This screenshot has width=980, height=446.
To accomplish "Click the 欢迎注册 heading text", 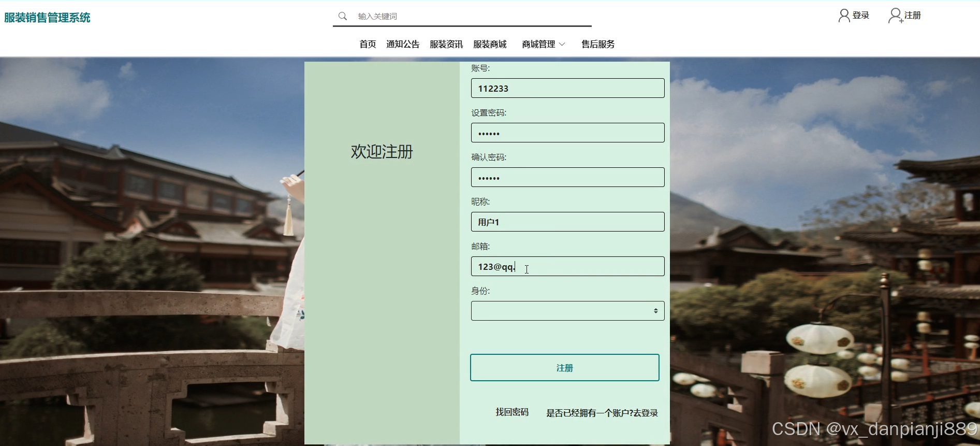I will point(382,152).
